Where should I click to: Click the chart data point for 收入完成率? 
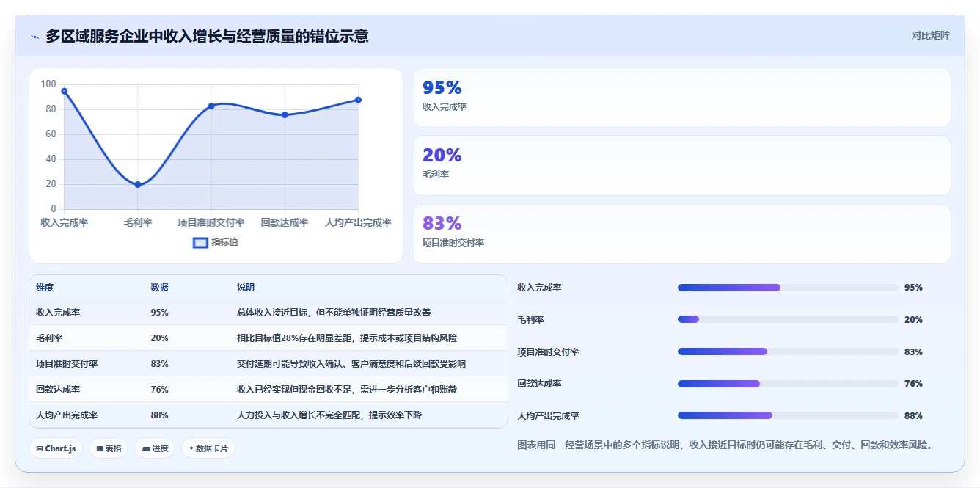click(x=65, y=91)
